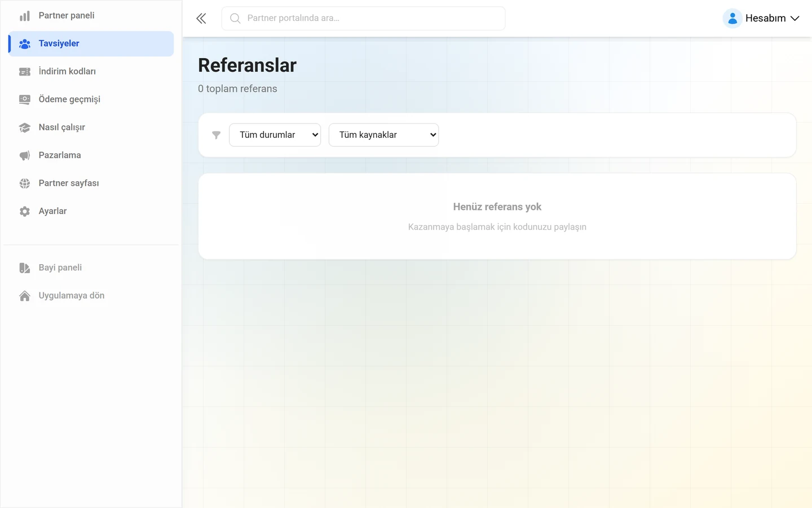Click the Ödeme geçmişi money icon
This screenshot has height=508, width=812.
click(25, 99)
